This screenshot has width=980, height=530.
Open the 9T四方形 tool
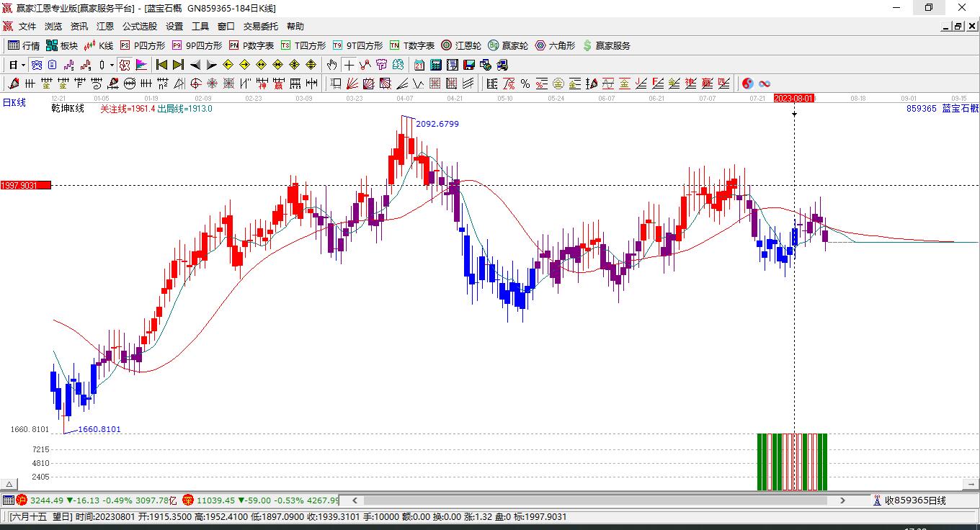point(357,45)
